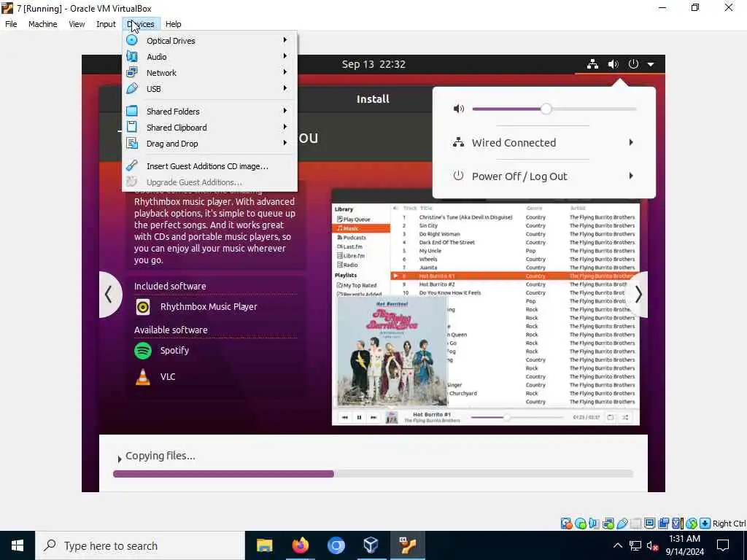
Task: Open the USB devices submenu
Action: [209, 88]
